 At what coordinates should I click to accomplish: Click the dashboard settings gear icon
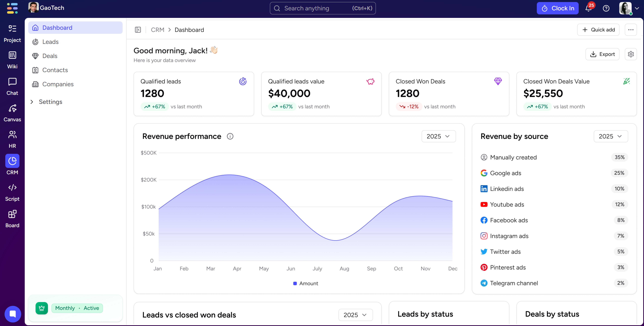click(631, 54)
